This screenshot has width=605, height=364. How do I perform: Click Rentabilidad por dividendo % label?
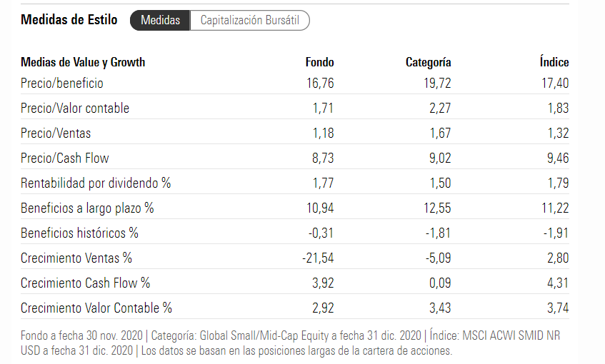tap(96, 183)
